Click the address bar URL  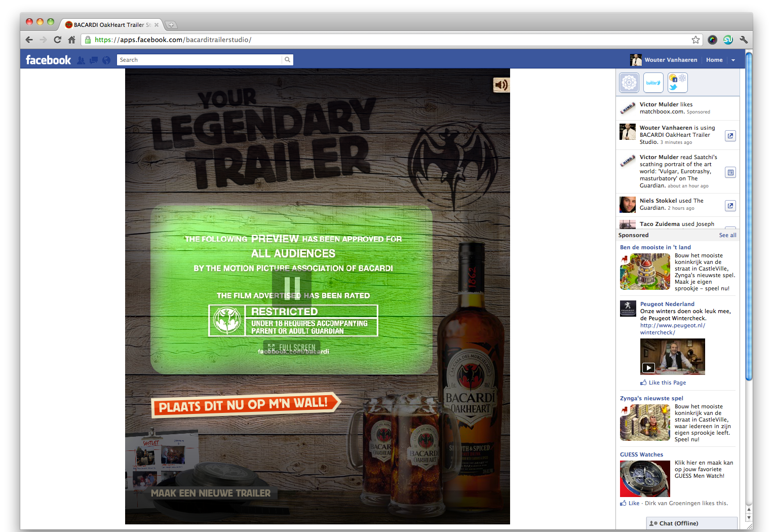(x=173, y=40)
